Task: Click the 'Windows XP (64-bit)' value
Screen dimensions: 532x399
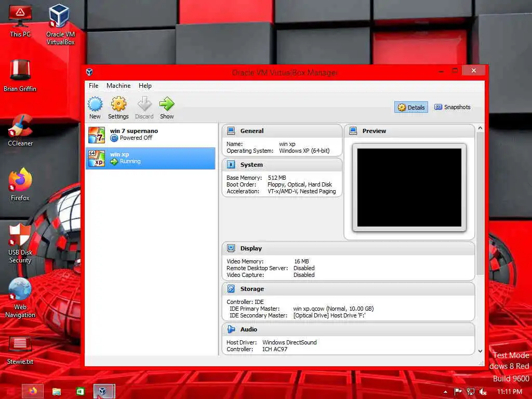Action: (304, 151)
